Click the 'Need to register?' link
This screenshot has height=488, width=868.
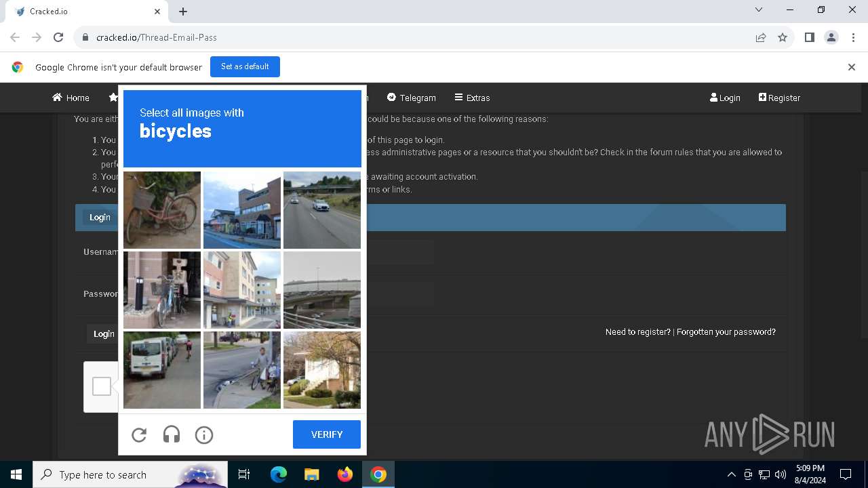point(637,332)
